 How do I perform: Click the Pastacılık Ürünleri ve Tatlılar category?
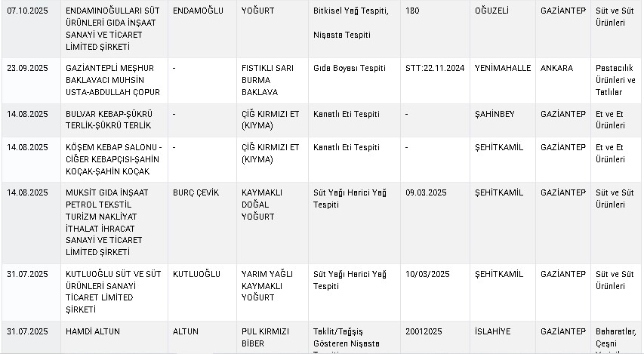[x=615, y=80]
